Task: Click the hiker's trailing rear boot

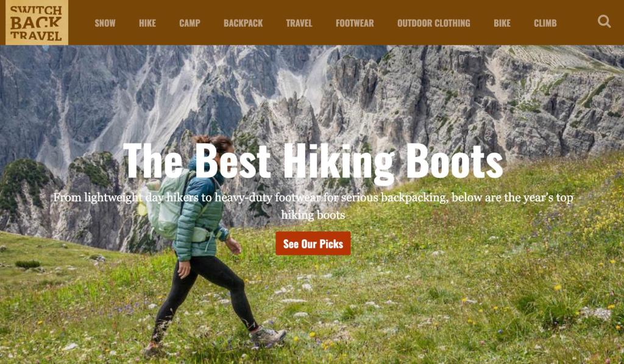Action: point(154,349)
